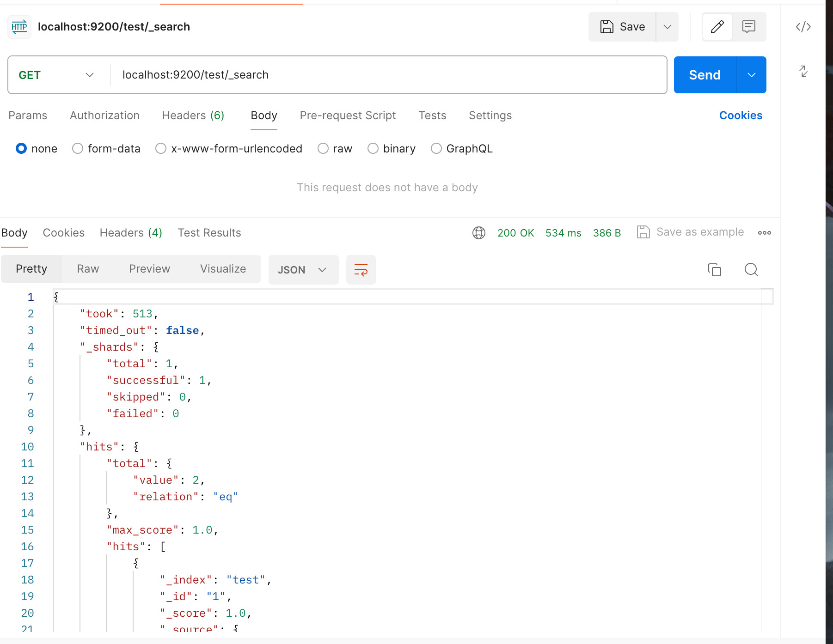Switch to Visualize response view
This screenshot has width=833, height=644.
coord(223,269)
